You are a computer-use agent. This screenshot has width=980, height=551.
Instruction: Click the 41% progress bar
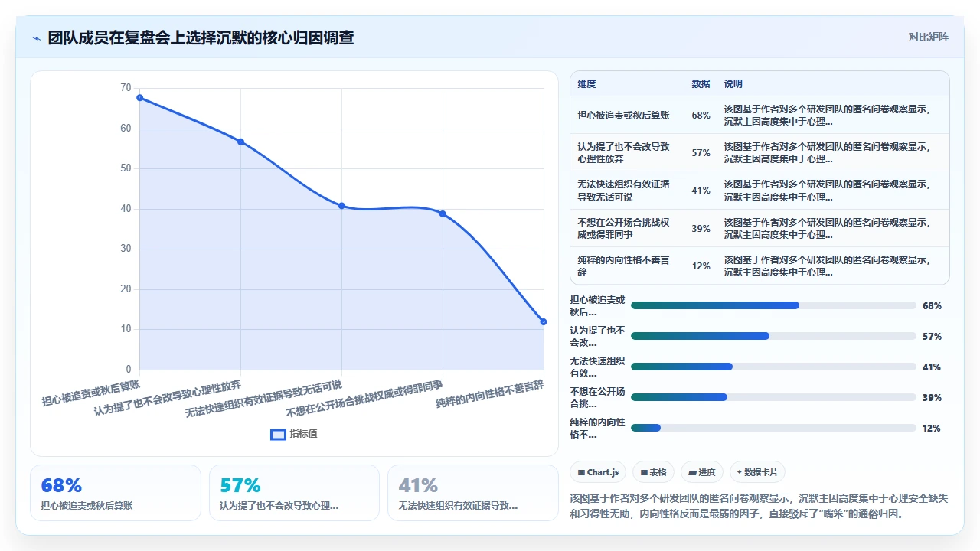click(x=773, y=367)
